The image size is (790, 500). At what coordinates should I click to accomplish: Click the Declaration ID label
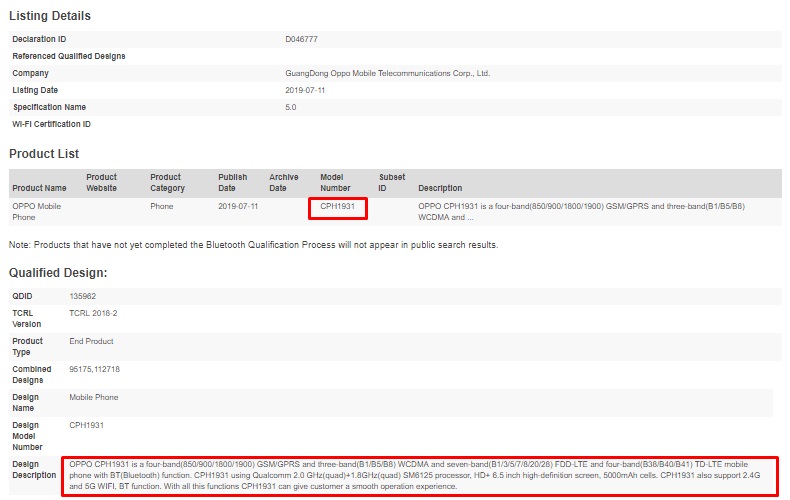click(x=39, y=39)
